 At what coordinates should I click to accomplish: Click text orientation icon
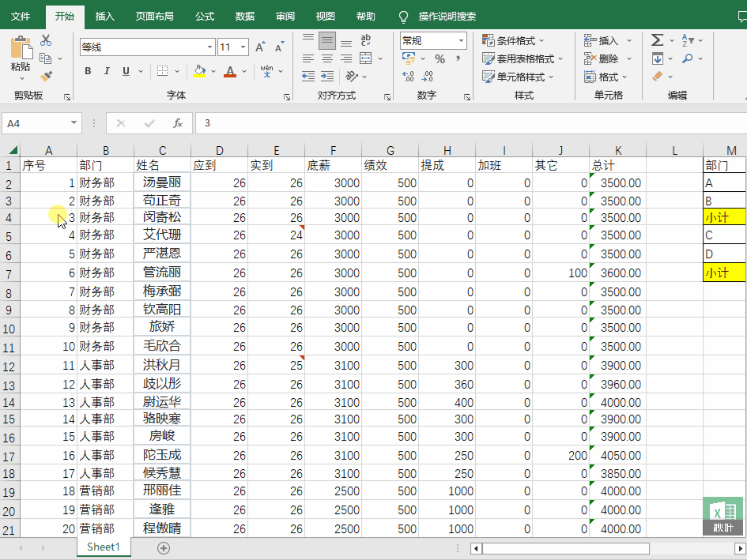pos(352,76)
